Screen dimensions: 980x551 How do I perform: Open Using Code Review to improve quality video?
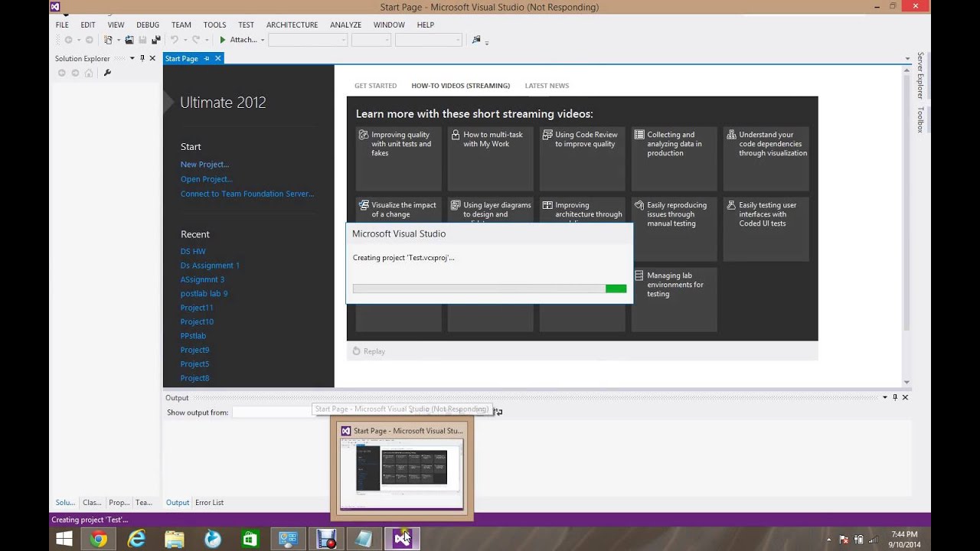pyautogui.click(x=582, y=158)
